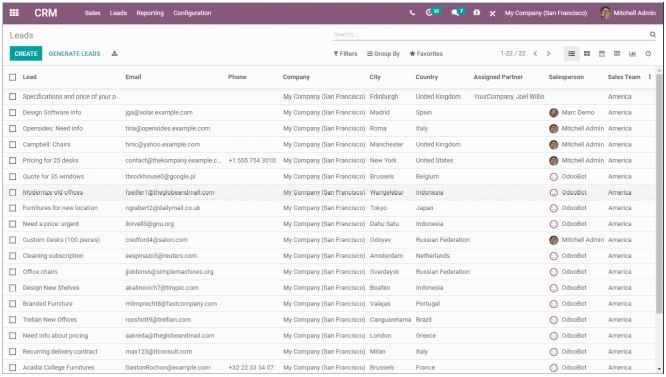Open the conversations chat bubble icon
Viewport: 666px width, 377px height.
click(x=455, y=13)
